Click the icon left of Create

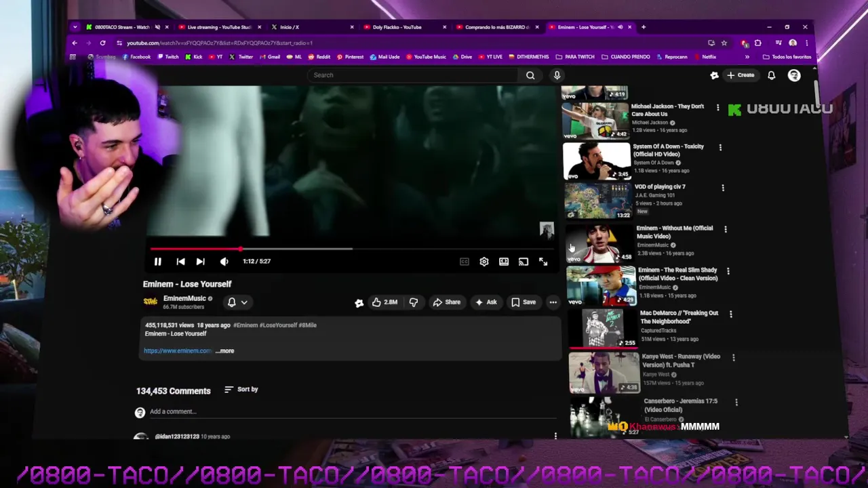(714, 75)
